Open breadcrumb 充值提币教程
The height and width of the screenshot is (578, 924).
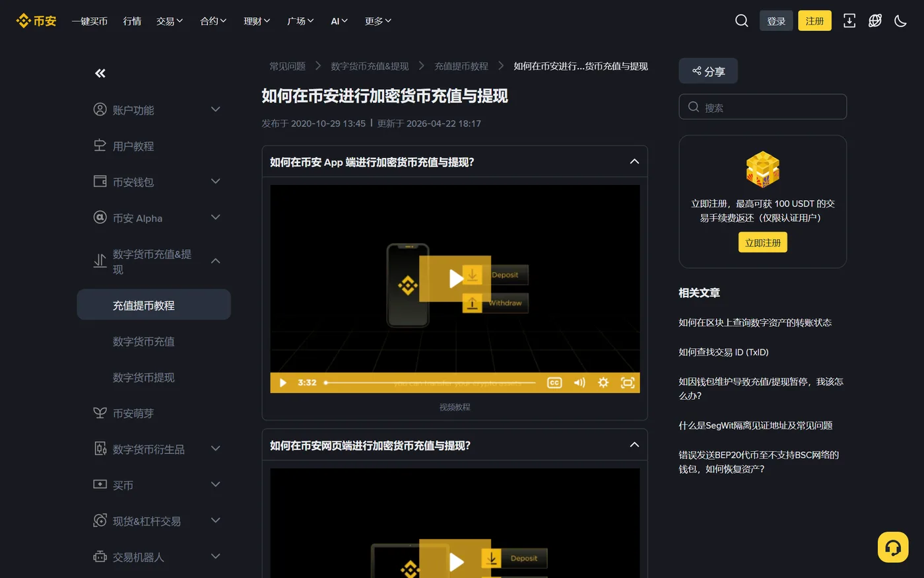tap(461, 66)
